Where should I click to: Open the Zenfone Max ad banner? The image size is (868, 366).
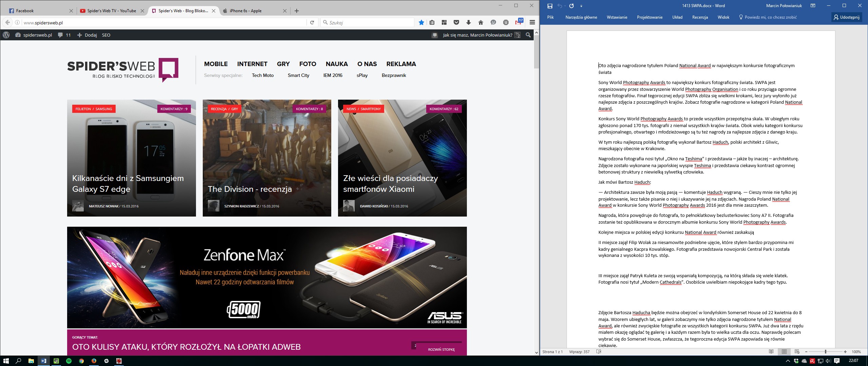pos(267,278)
